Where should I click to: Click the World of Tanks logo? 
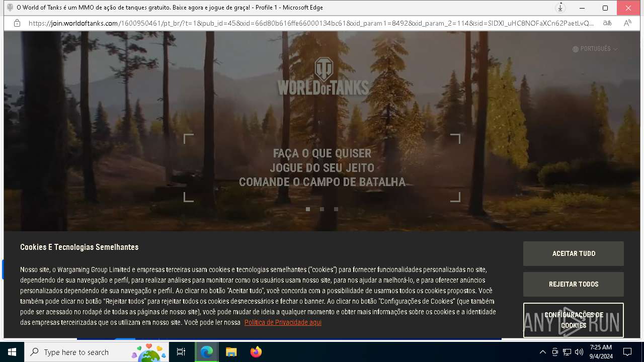pos(323,76)
